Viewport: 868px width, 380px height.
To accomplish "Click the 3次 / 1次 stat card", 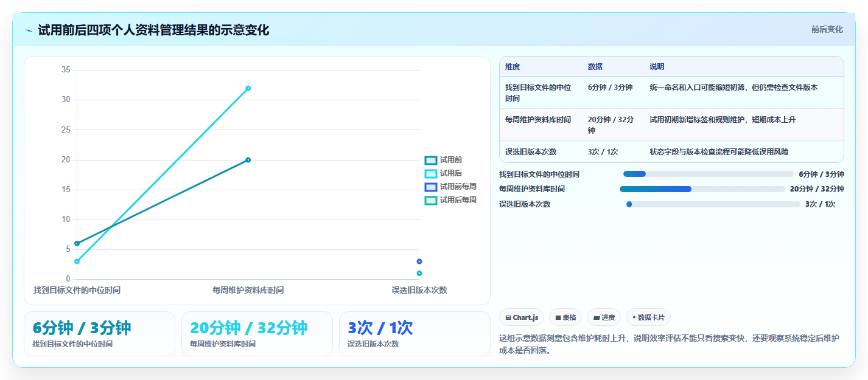I will click(415, 334).
